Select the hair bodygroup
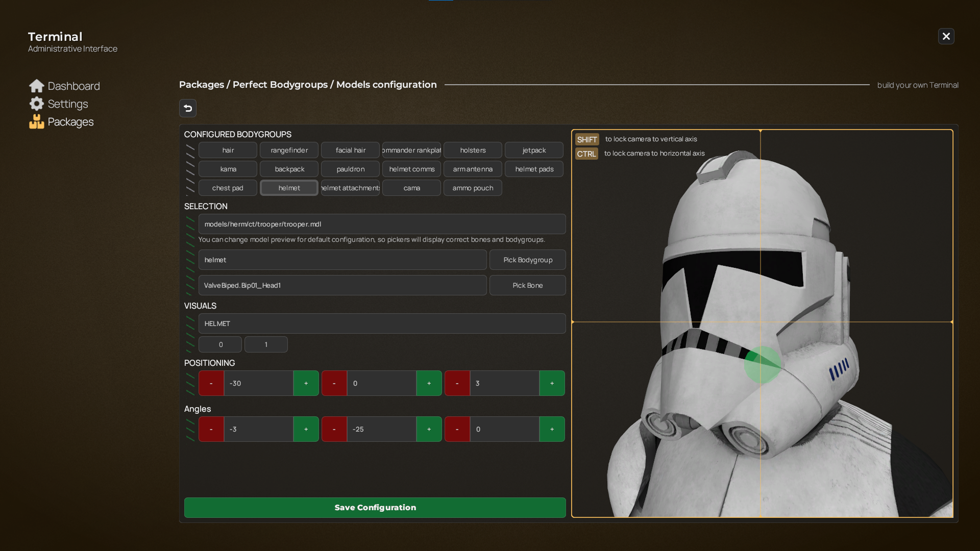Viewport: 980px width, 551px height. click(228, 150)
